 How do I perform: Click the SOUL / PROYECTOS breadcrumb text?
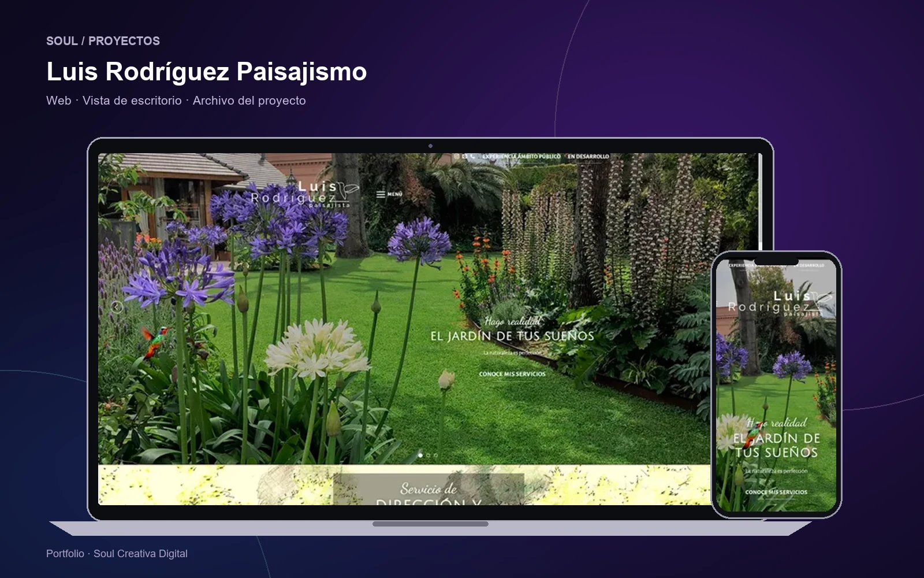coord(103,41)
